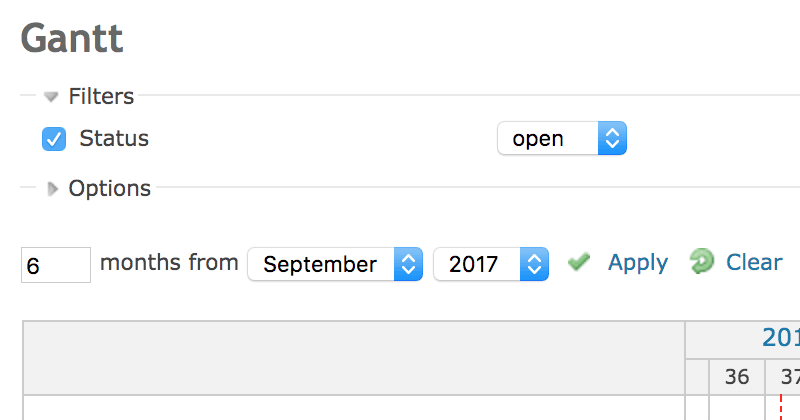Click the Status filter label text
This screenshot has height=420, width=800.
coord(114,138)
